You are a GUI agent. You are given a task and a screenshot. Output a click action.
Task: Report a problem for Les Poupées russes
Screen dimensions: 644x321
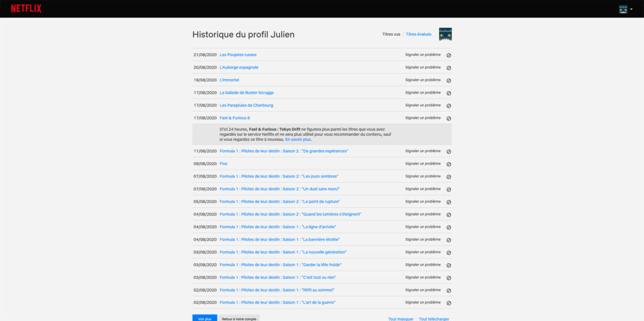coord(423,55)
